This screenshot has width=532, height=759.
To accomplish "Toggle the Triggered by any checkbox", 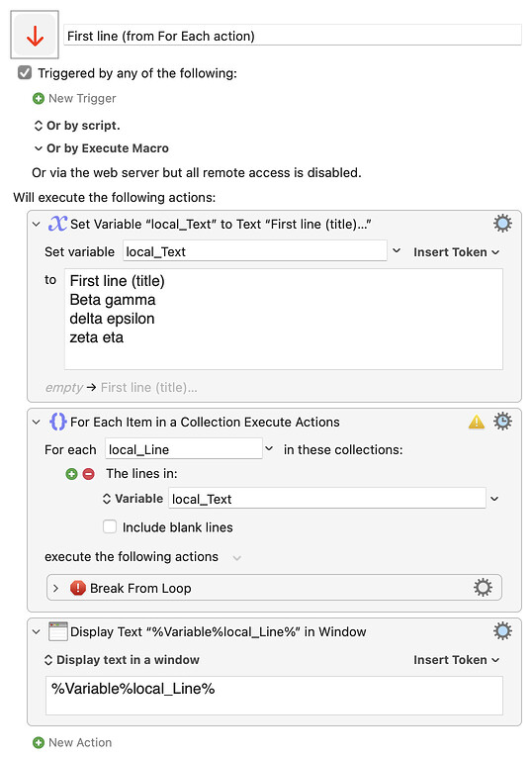I will 24,73.
